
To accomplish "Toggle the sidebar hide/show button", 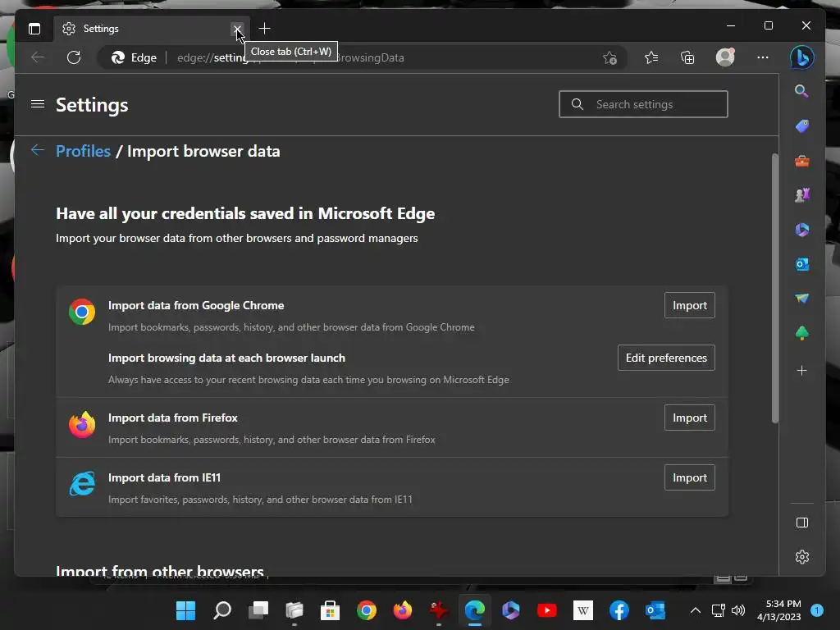I will (x=801, y=523).
